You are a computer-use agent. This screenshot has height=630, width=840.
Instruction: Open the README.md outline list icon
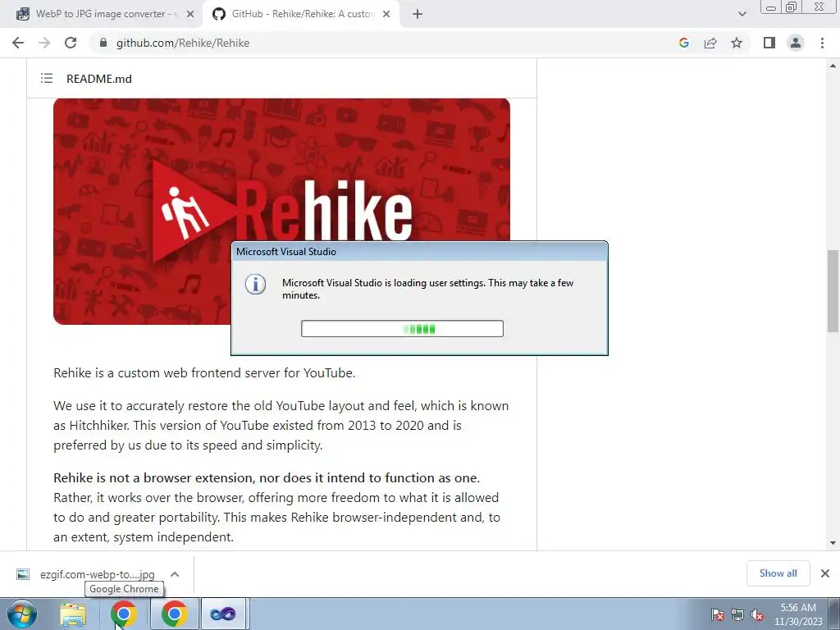click(x=47, y=79)
